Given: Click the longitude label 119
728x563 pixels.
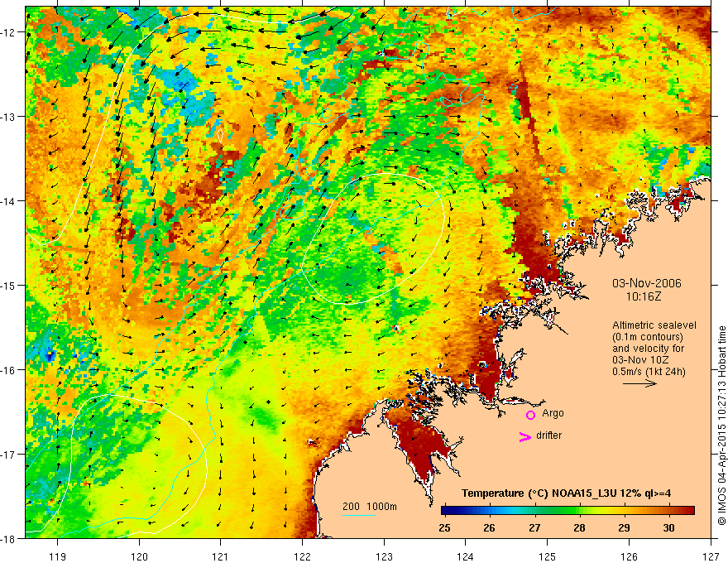Looking at the screenshot, I should 58,556.
